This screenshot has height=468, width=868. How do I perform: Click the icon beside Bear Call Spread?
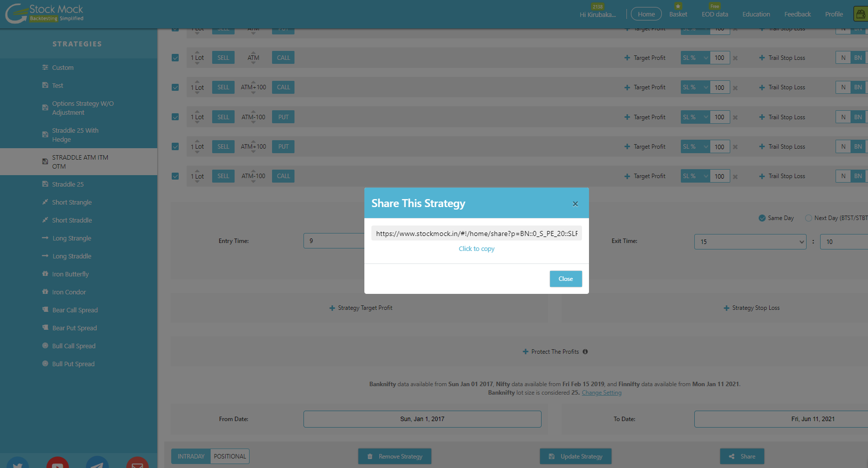point(45,310)
